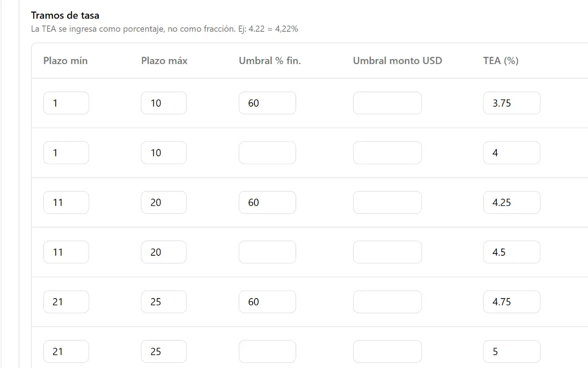Screen dimensions: 588x368
Task: Click Plazo máx field in TEA 4 row
Action: coord(164,153)
